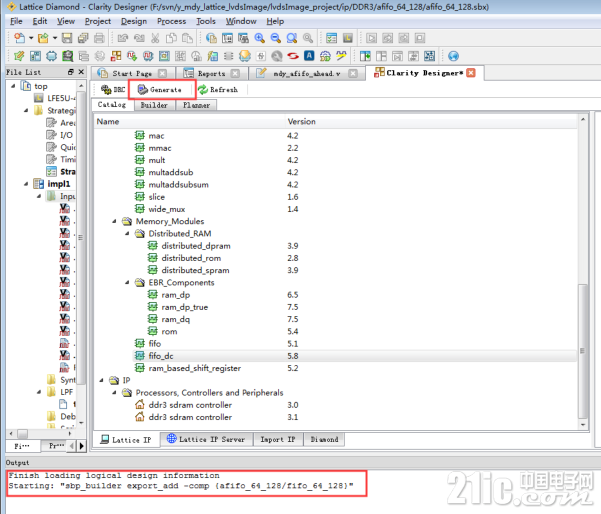This screenshot has width=601, height=514.
Task: Open the Tools menu
Action: [x=206, y=21]
